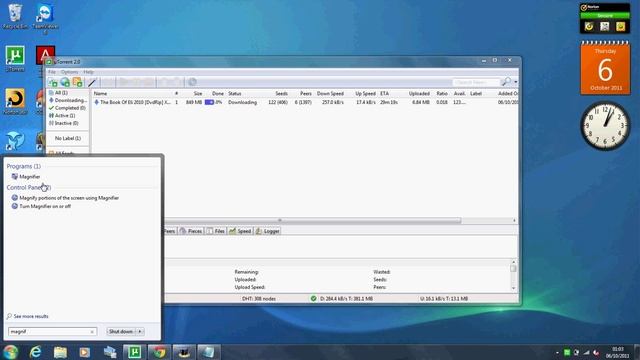This screenshot has height=360, width=640.
Task: Click the right yellow icon in Norton gadget
Action: (x=620, y=27)
